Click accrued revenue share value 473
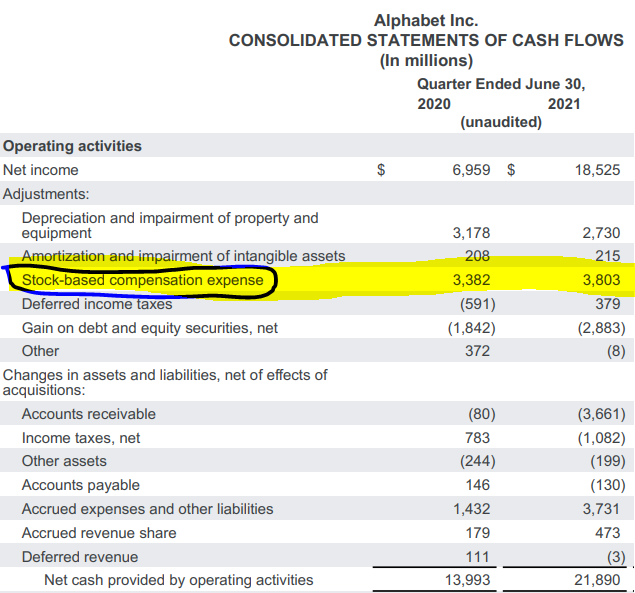The height and width of the screenshot is (593, 635). click(x=607, y=533)
